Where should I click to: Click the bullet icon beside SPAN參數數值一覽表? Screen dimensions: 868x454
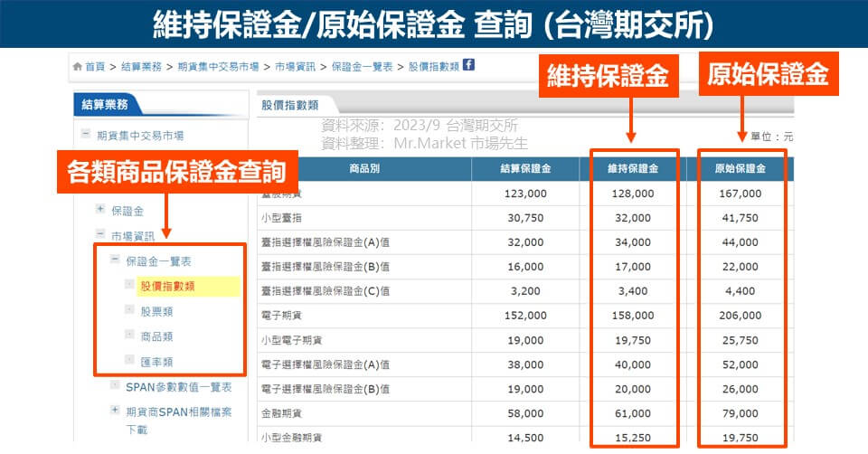[x=115, y=386]
